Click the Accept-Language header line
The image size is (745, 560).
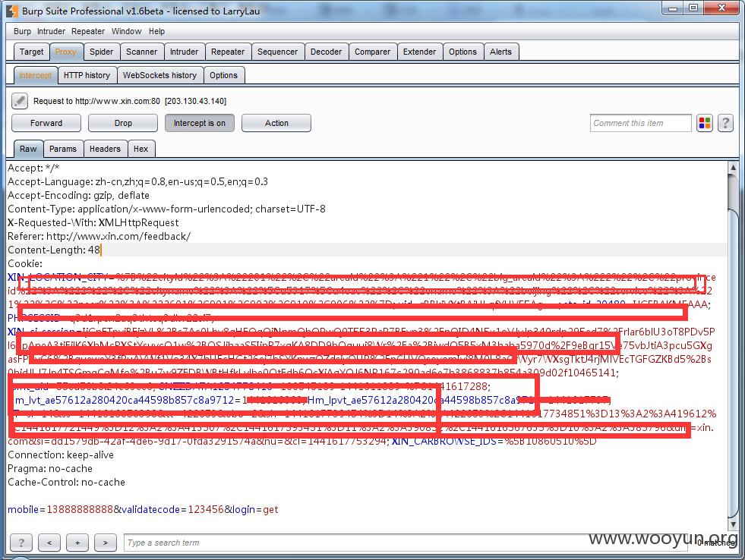tap(137, 182)
